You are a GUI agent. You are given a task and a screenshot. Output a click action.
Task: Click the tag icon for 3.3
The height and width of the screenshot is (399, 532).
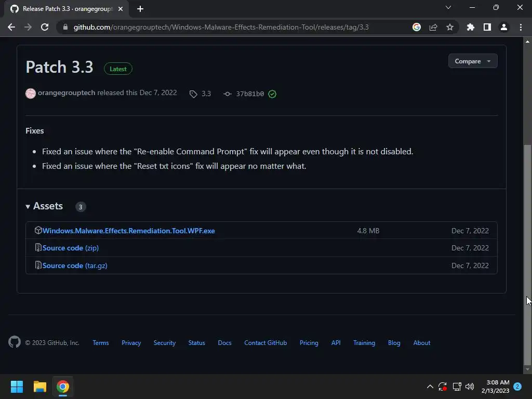pos(193,94)
